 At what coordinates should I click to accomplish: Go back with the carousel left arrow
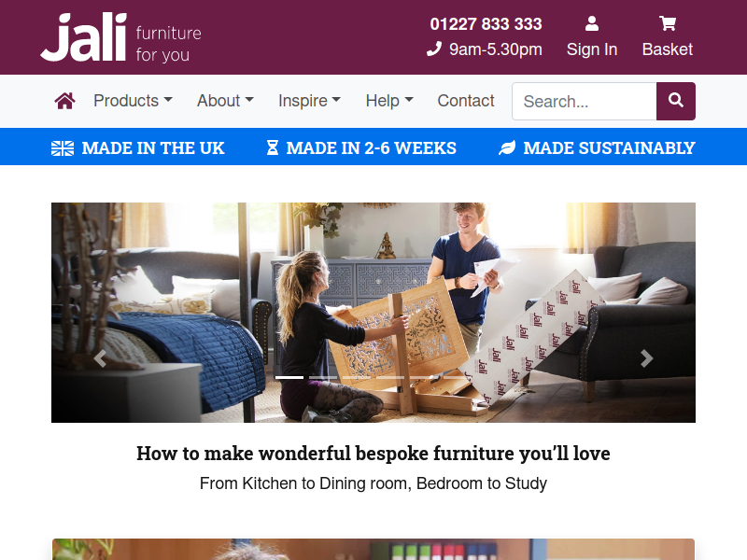point(100,358)
